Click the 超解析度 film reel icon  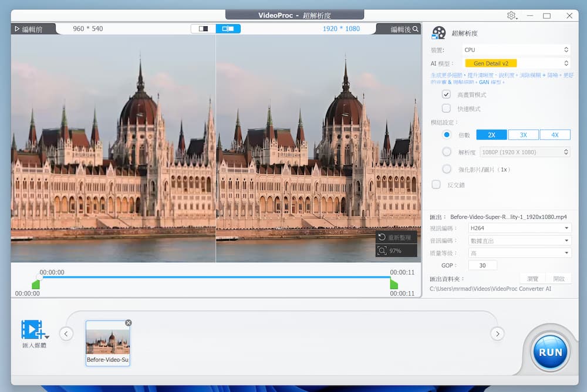(438, 32)
